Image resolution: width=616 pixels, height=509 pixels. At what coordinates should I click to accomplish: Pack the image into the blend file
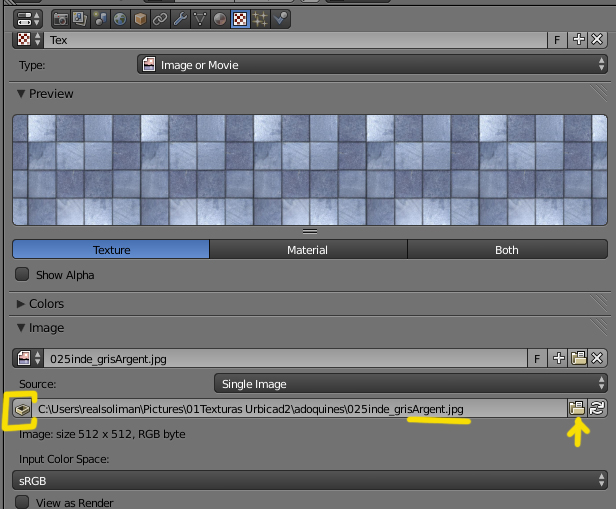(22, 409)
